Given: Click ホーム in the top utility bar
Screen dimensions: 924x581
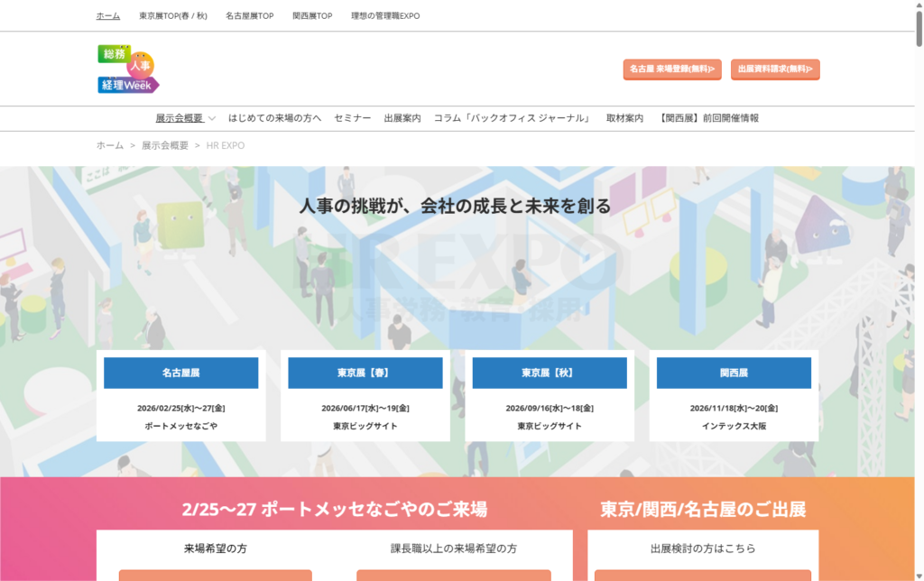Looking at the screenshot, I should point(108,16).
